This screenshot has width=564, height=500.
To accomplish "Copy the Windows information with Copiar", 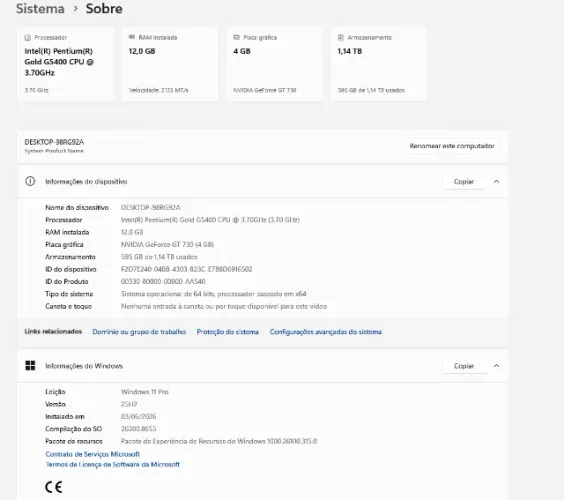I will pyautogui.click(x=464, y=365).
